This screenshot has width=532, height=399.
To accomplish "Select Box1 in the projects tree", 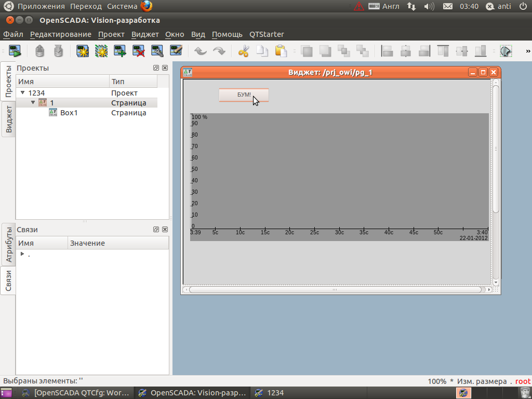I will click(x=69, y=113).
